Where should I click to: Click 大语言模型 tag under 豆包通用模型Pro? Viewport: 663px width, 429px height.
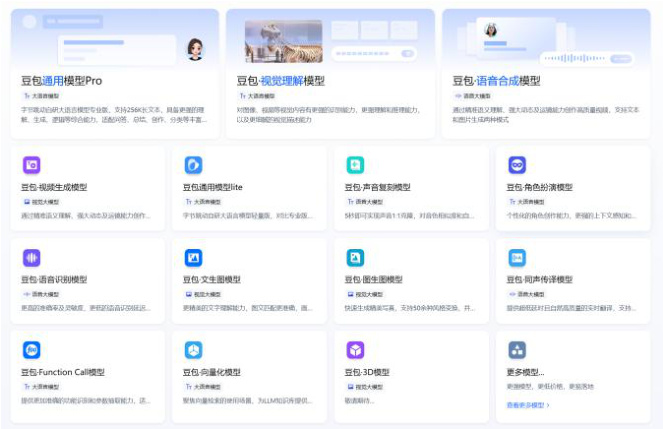42,96
